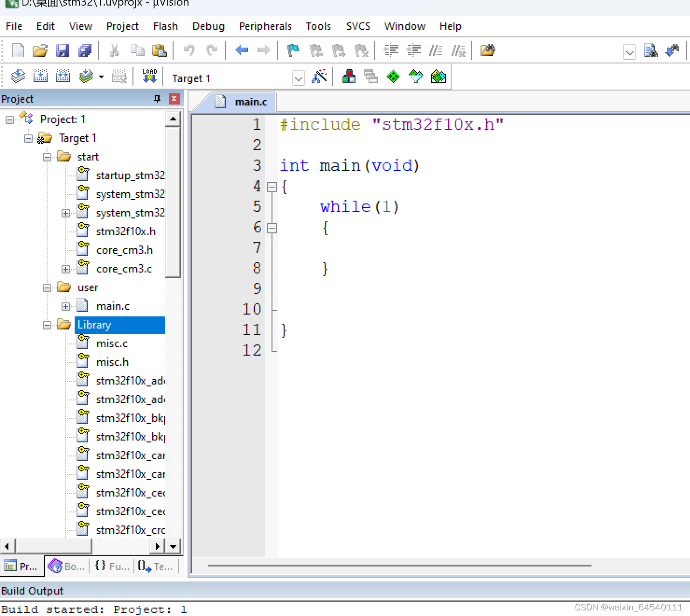
Task: Save all open files
Action: [x=85, y=50]
